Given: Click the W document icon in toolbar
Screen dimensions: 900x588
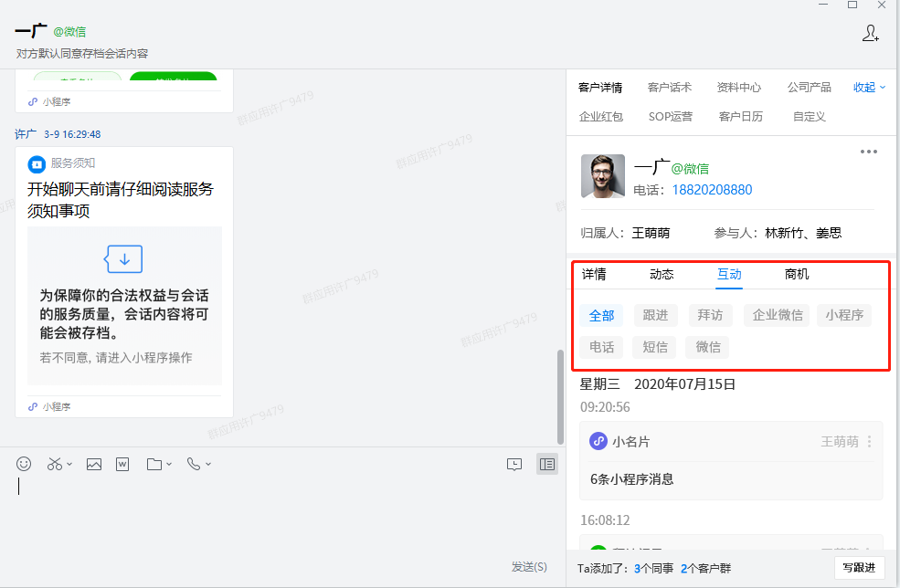Looking at the screenshot, I should [122, 464].
